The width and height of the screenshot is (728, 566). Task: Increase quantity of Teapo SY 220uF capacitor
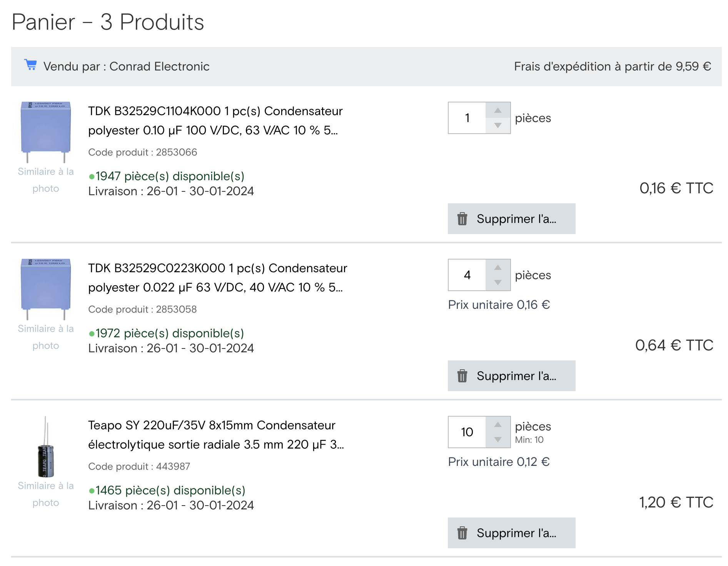click(498, 425)
